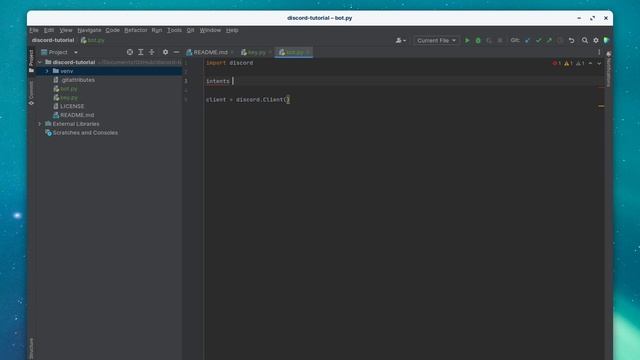This screenshot has width=640, height=360.
Task: Click Expand All icon in Project panel
Action: [x=141, y=52]
